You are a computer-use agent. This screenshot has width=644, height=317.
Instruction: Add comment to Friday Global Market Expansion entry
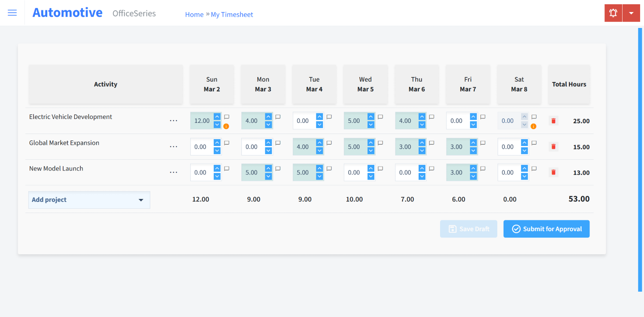tap(483, 142)
